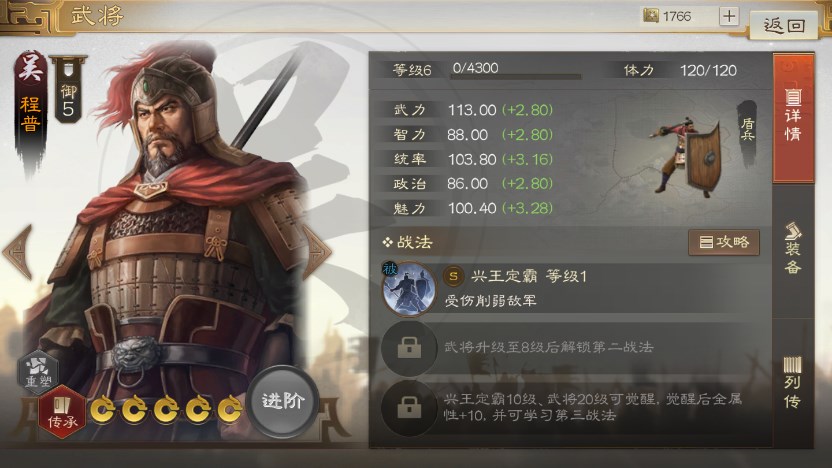Show the next general with right arrow
This screenshot has height=468, width=832.
click(x=316, y=252)
